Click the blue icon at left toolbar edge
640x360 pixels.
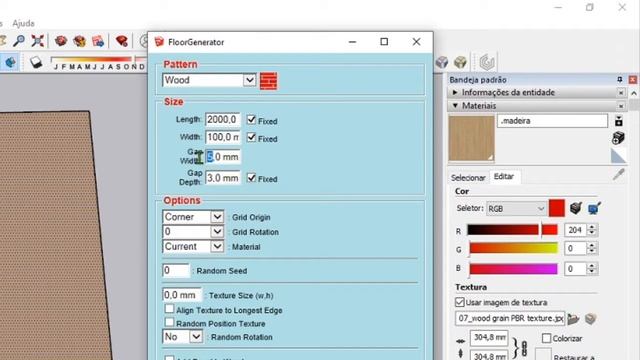[x=10, y=62]
